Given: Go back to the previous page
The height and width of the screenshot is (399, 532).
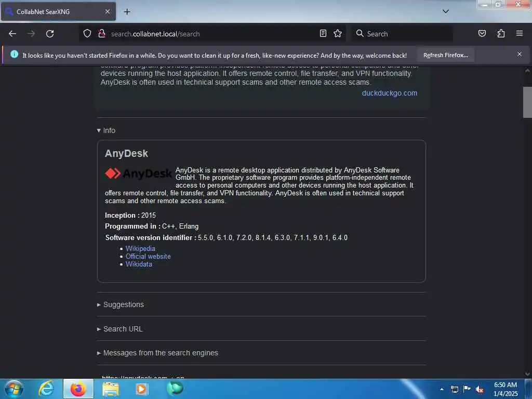Looking at the screenshot, I should (x=12, y=34).
